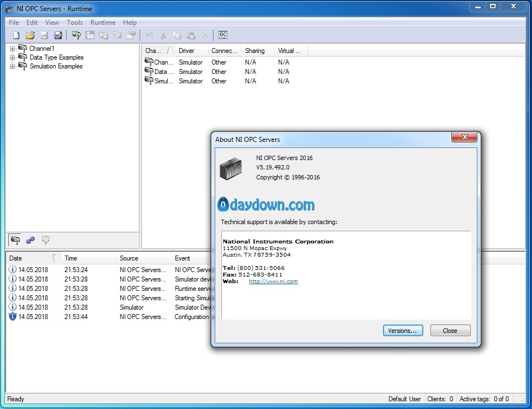
Task: Sort event log by Event column header
Action: point(191,258)
